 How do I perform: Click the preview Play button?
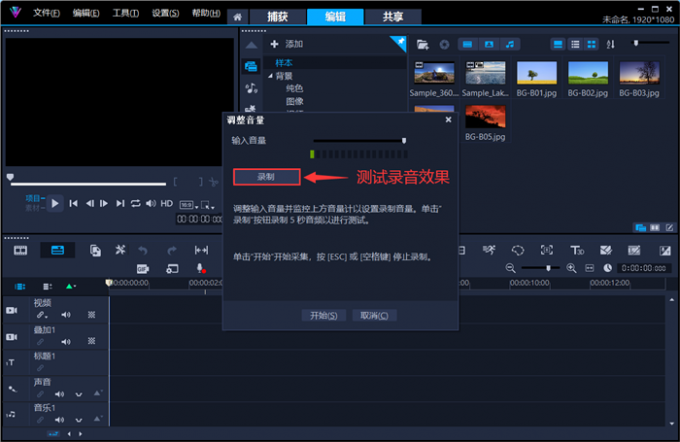[x=55, y=203]
